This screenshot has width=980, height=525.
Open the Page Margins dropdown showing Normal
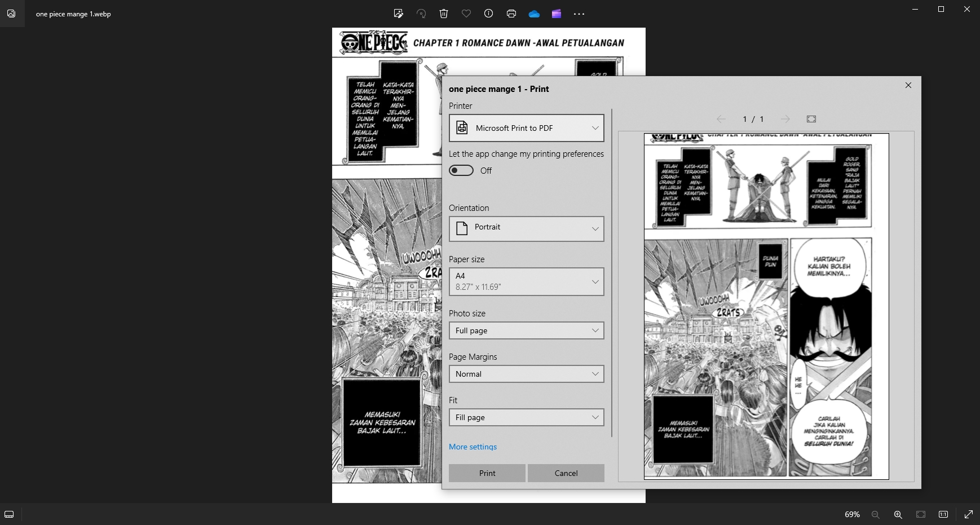[527, 374]
